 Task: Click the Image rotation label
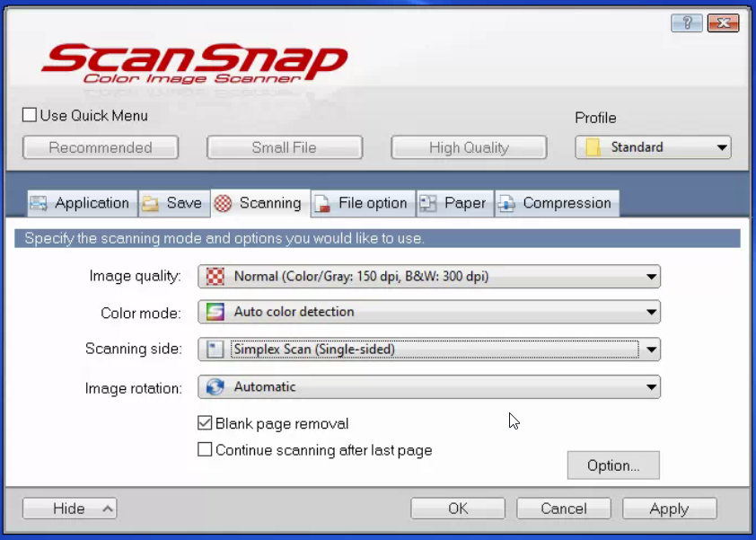(x=134, y=388)
